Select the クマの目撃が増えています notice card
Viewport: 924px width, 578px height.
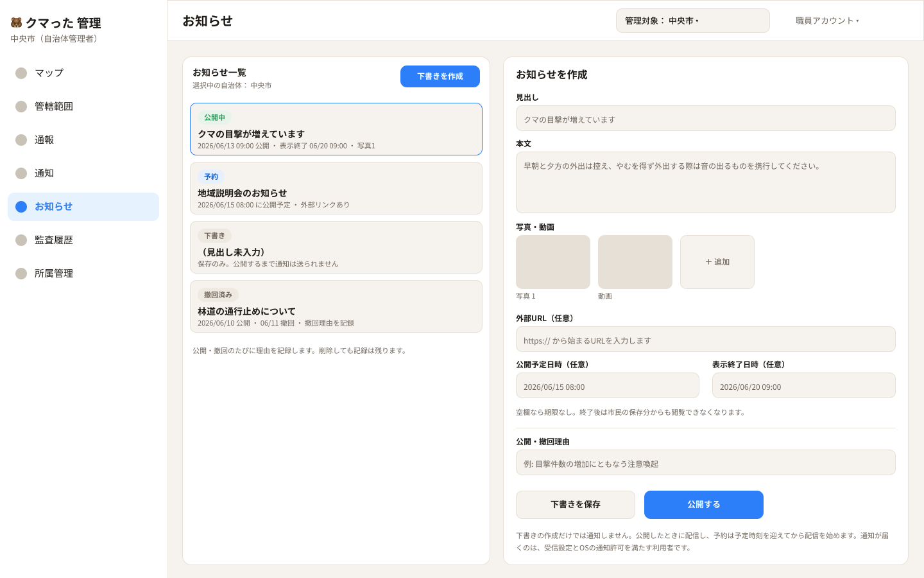click(336, 129)
